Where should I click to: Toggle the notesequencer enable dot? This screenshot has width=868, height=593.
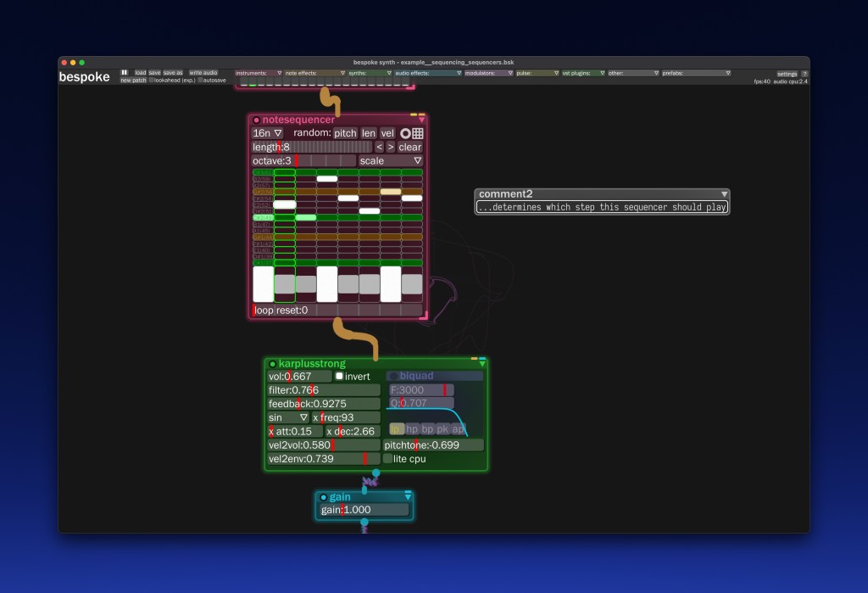[257, 120]
